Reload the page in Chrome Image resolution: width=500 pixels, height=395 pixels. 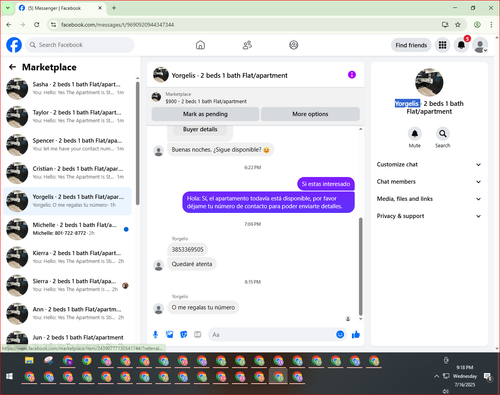coord(37,25)
